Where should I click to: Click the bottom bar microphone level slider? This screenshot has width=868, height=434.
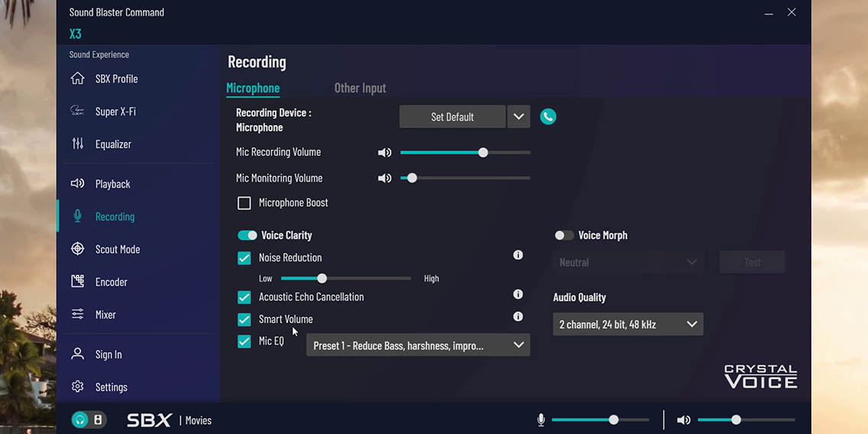tap(601, 420)
